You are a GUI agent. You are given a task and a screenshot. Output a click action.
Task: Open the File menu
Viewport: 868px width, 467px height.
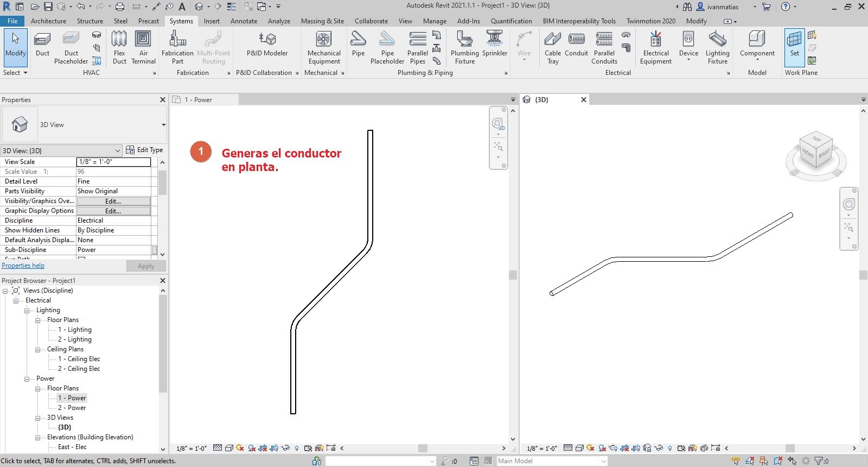pyautogui.click(x=12, y=21)
